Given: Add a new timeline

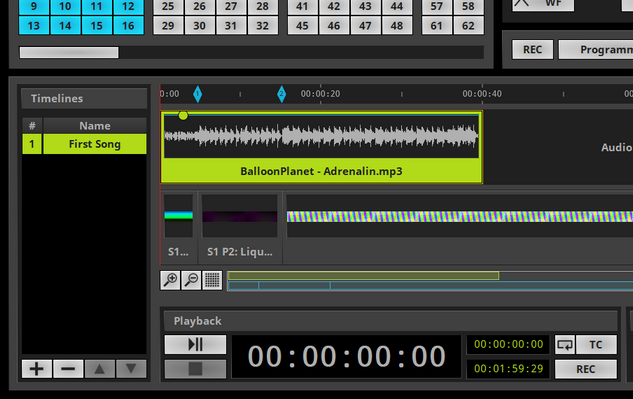Looking at the screenshot, I should click(37, 369).
